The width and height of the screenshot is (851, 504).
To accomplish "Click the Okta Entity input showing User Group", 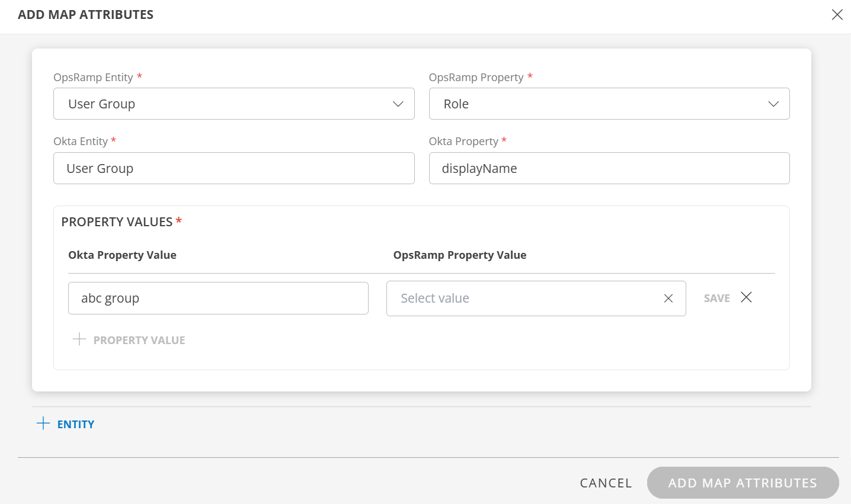I will [234, 168].
